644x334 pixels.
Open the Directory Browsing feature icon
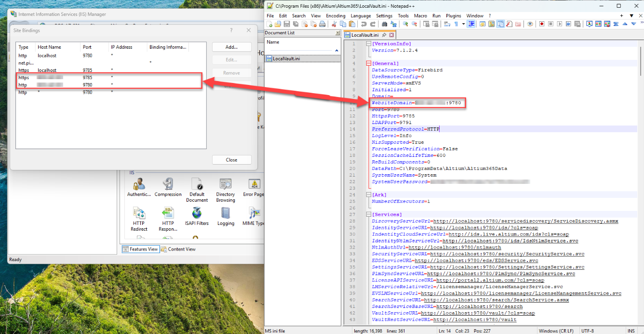click(x=226, y=190)
